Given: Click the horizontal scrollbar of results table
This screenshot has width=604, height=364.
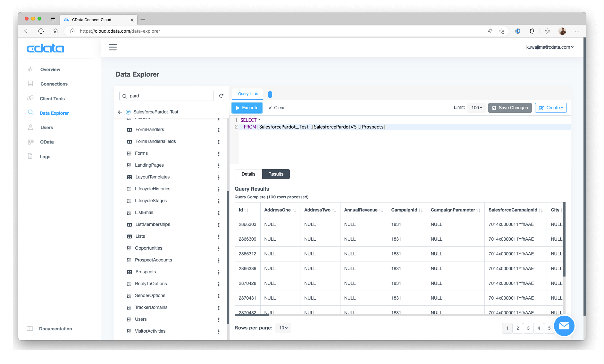Looking at the screenshot, I should pos(252,315).
